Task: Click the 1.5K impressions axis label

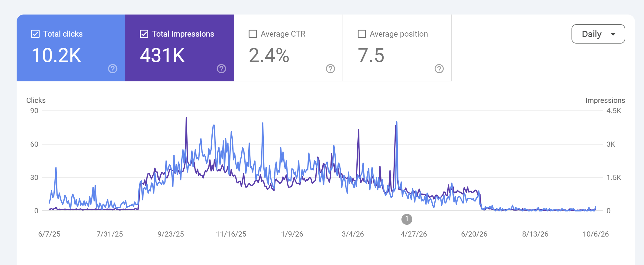Action: 614,178
